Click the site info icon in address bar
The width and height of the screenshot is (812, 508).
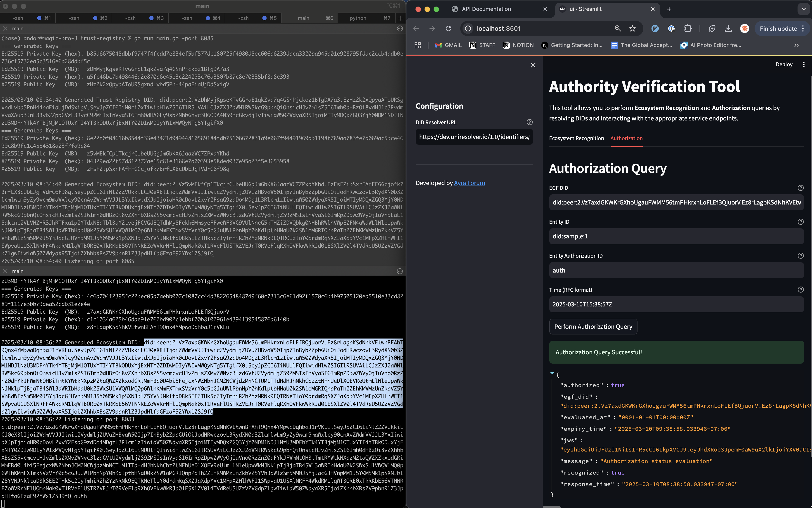click(467, 28)
